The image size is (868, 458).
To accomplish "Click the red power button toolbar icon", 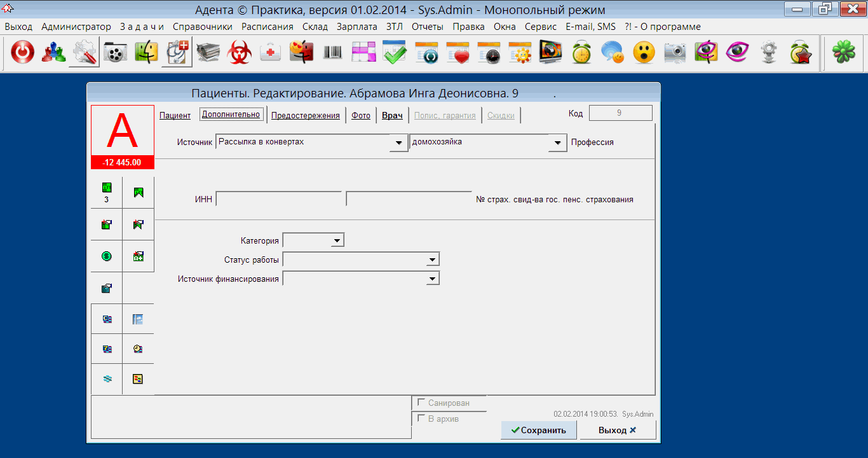I will (x=23, y=53).
